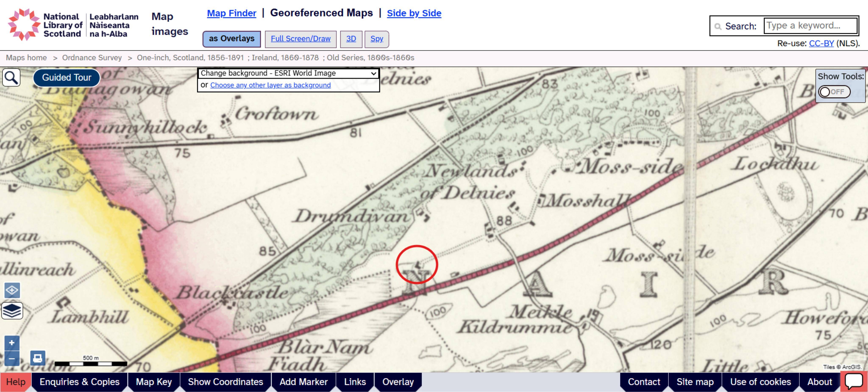Click Map images heading
This screenshot has width=868, height=392.
[x=170, y=24]
